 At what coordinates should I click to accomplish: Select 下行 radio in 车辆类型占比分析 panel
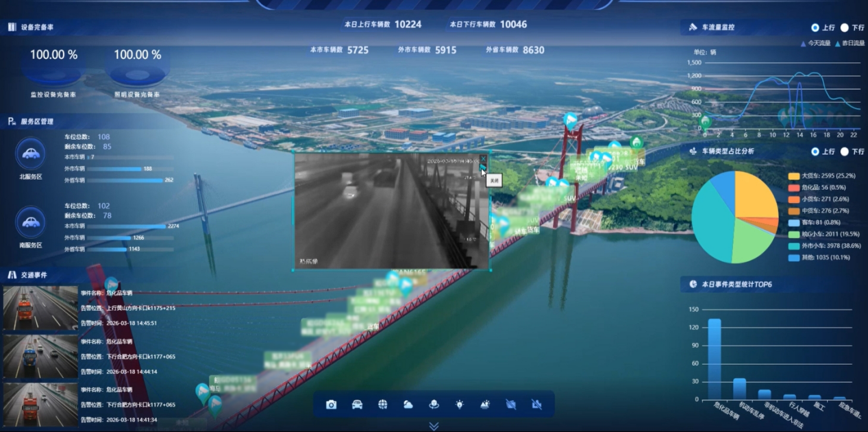point(845,152)
